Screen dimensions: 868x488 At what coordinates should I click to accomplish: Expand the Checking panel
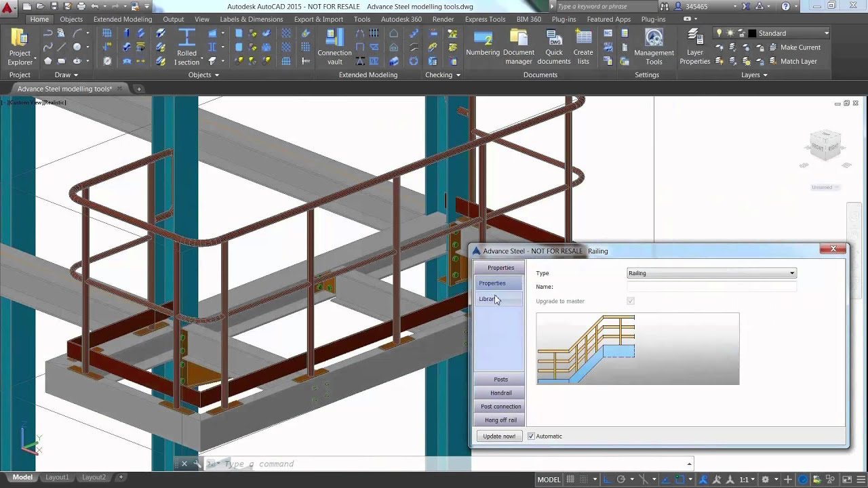pyautogui.click(x=443, y=75)
